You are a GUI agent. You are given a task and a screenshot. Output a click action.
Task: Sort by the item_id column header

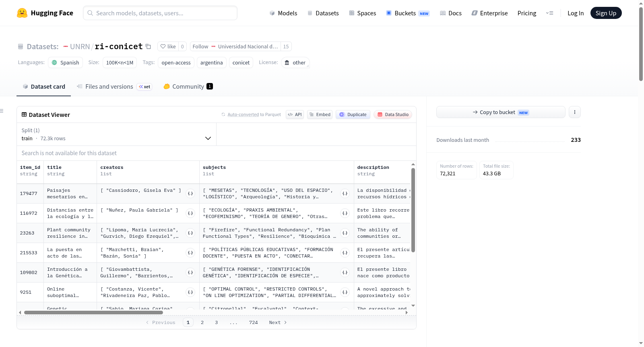30,170
